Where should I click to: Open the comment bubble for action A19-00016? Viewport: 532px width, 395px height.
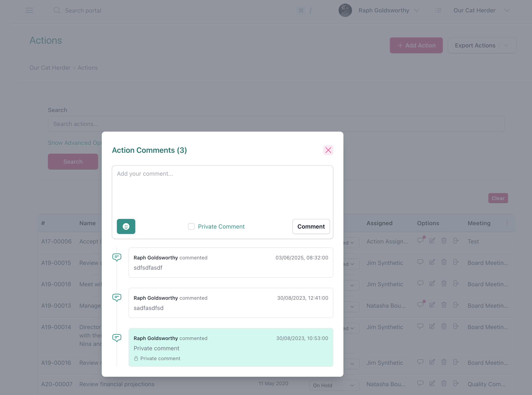click(421, 362)
